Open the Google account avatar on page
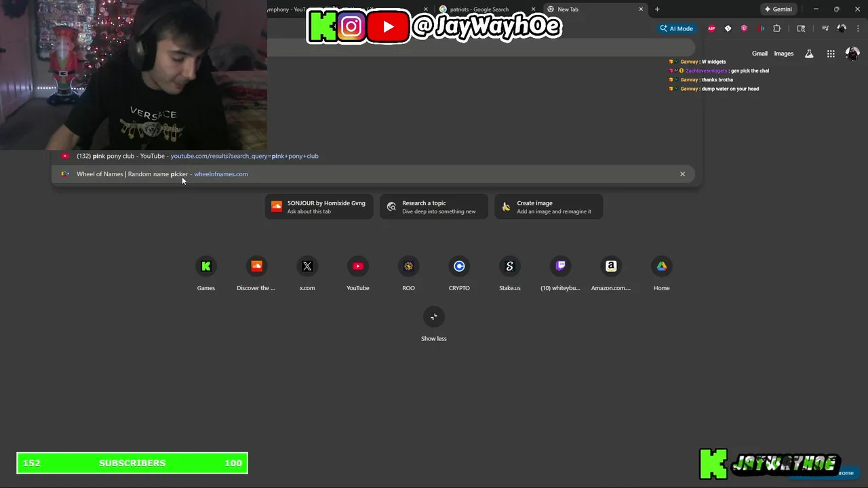This screenshot has height=488, width=868. tap(852, 54)
